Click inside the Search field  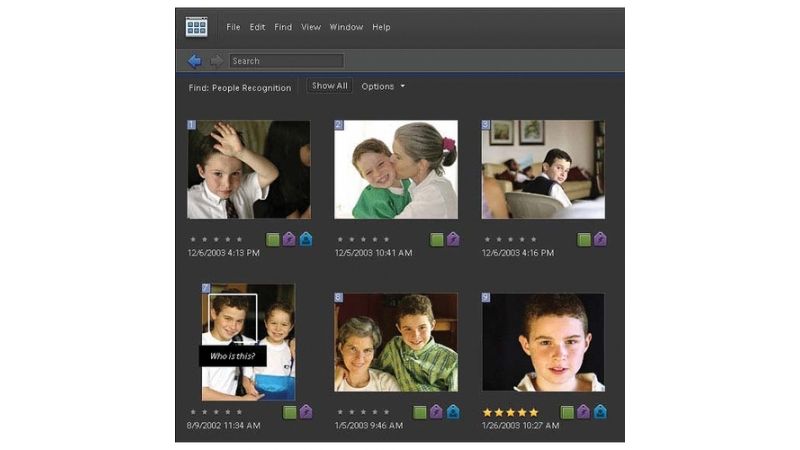[286, 61]
